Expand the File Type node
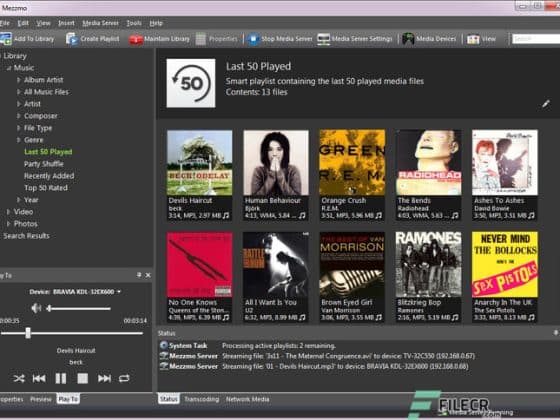Image resolution: width=560 pixels, height=420 pixels. coord(19,128)
